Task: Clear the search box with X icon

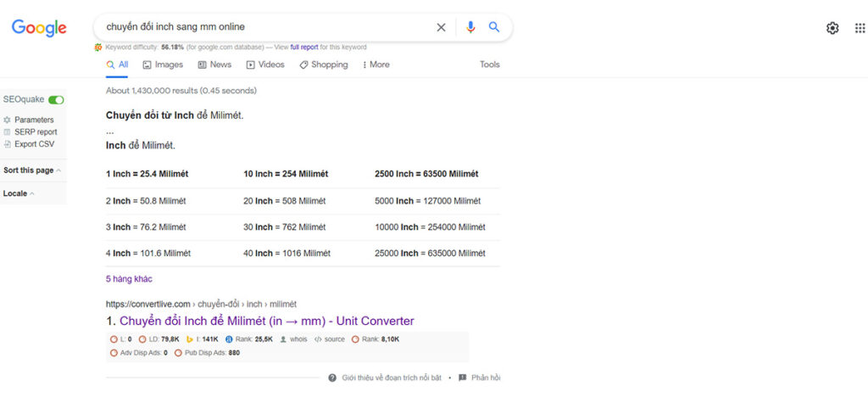Action: pos(441,27)
